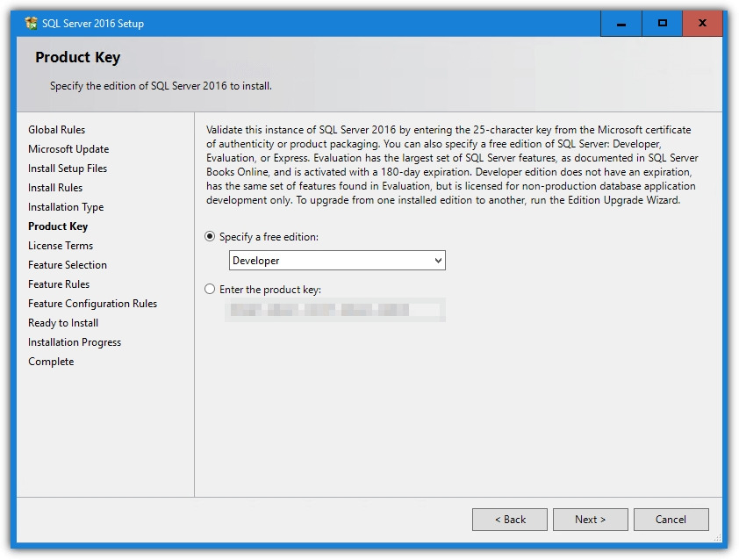Select Feature Configuration Rules step
The height and width of the screenshot is (560, 739).
[x=92, y=304]
